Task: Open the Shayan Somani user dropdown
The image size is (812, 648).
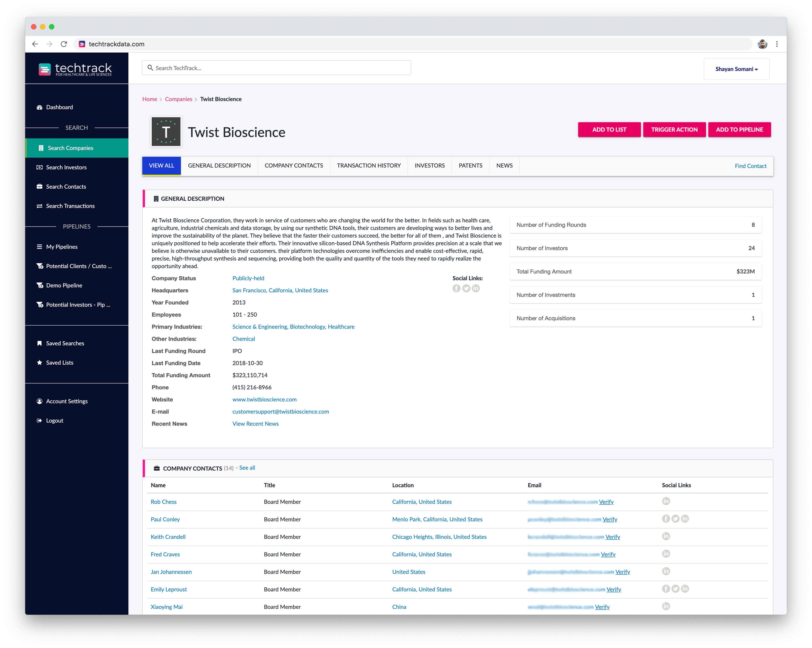Action: coord(736,69)
